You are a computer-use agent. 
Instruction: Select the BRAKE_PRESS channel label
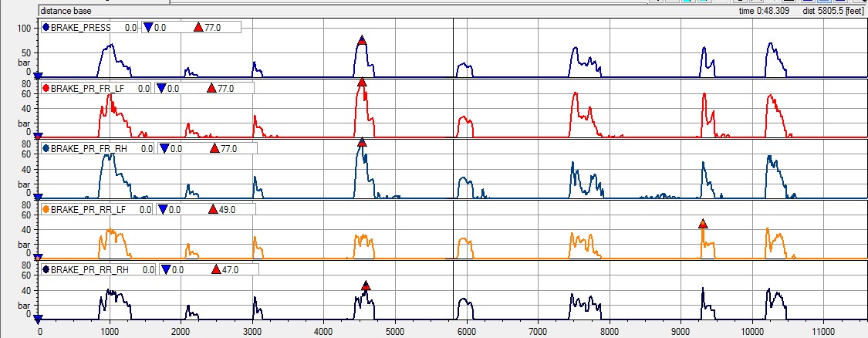tap(81, 27)
